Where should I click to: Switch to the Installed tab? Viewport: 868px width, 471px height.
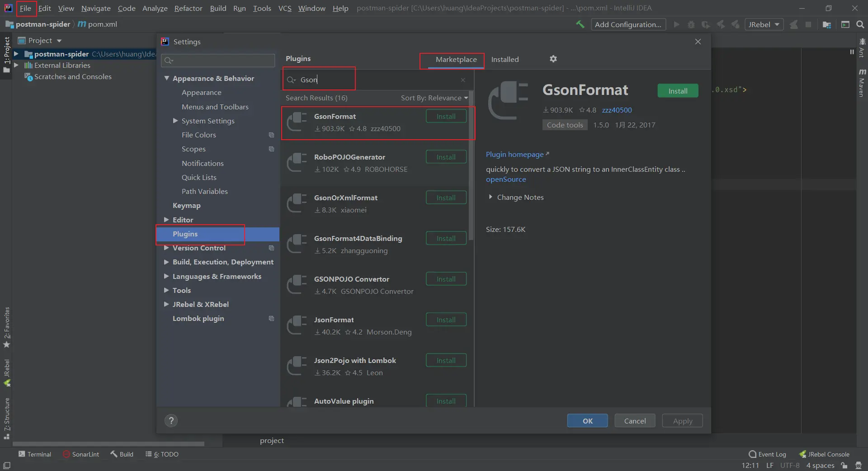click(505, 60)
